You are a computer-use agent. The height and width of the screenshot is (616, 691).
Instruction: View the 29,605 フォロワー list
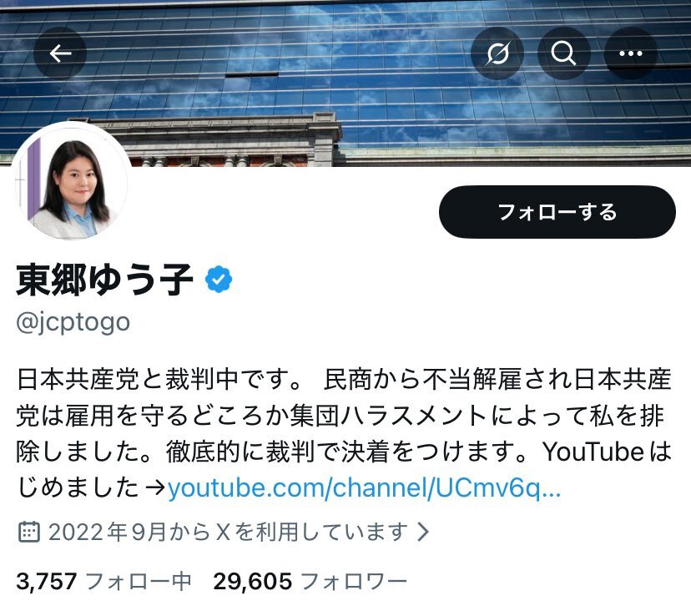tap(310, 581)
